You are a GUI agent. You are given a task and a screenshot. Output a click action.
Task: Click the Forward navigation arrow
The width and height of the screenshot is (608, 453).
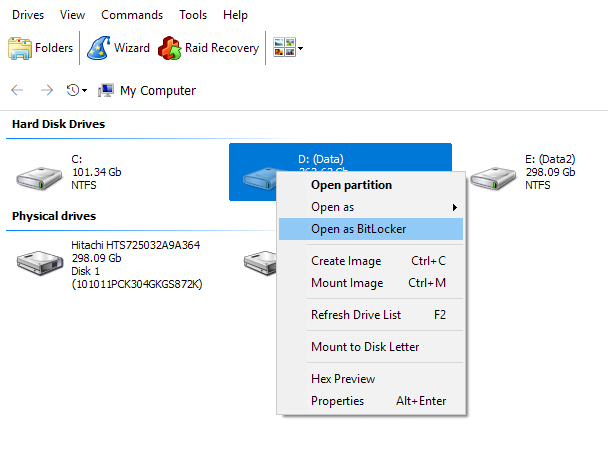click(x=47, y=90)
